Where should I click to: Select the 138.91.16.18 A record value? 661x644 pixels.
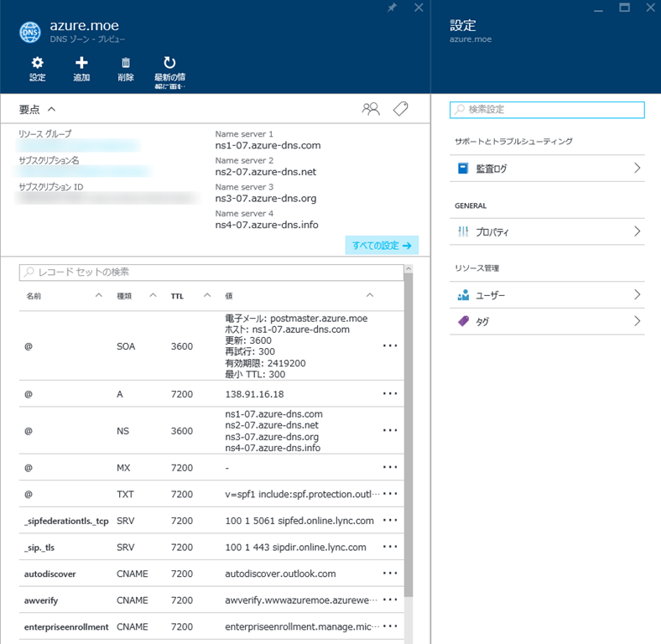pos(254,394)
